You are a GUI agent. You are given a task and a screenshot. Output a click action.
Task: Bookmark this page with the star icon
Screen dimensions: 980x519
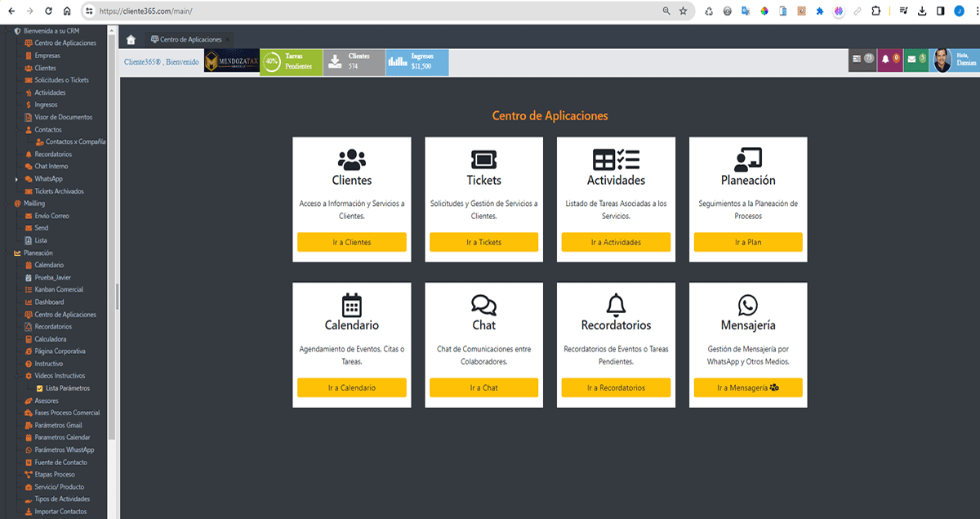tap(683, 11)
